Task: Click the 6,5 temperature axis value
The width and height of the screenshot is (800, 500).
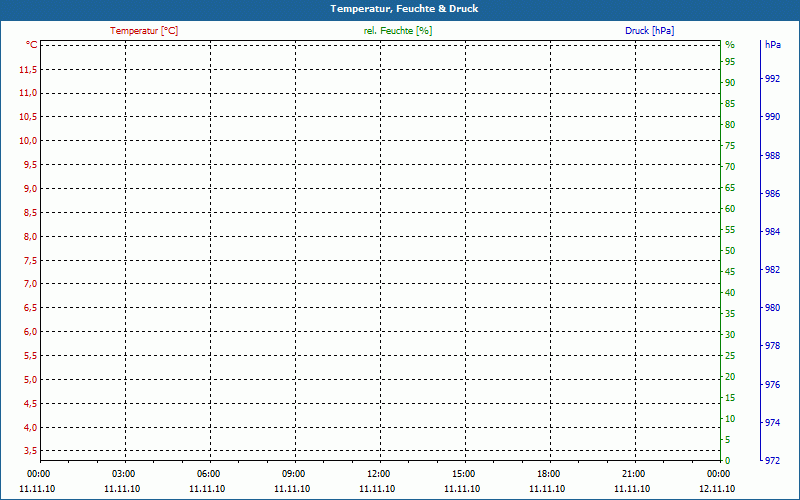Action: (31, 308)
